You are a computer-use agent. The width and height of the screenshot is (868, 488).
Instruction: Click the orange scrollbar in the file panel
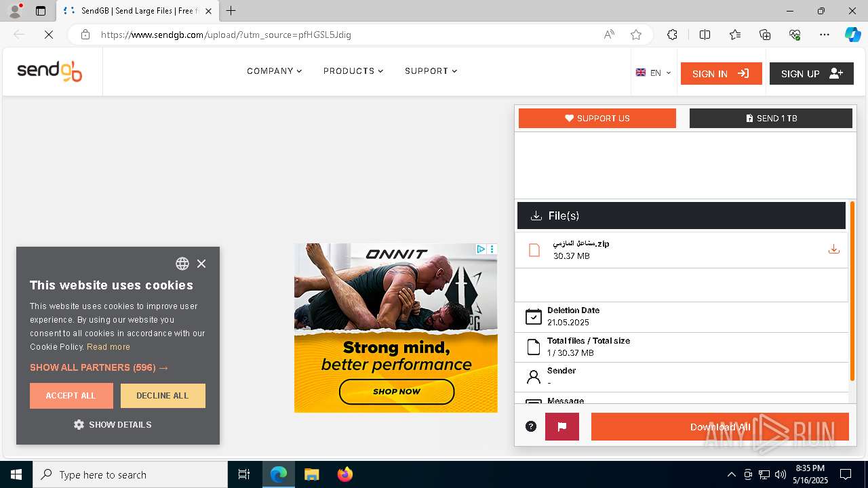[852, 291]
